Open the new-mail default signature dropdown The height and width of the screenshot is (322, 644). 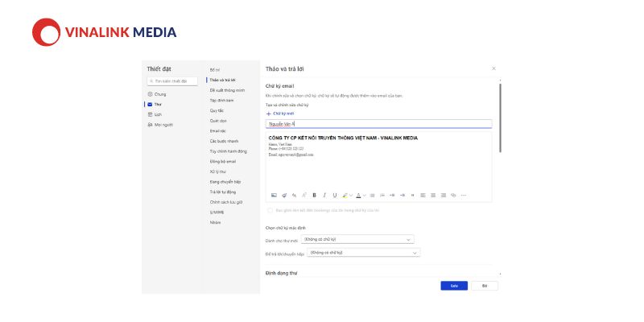click(x=357, y=239)
